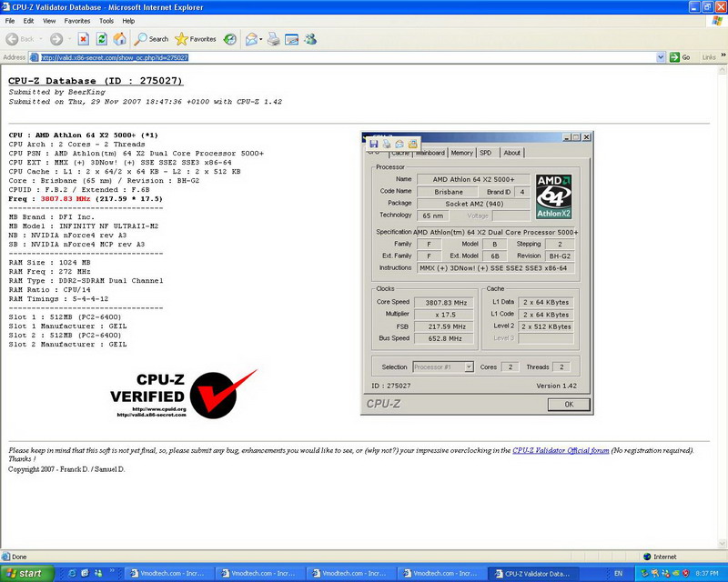The image size is (728, 582).
Task: Click the folder icon on image toolbar
Action: click(412, 144)
